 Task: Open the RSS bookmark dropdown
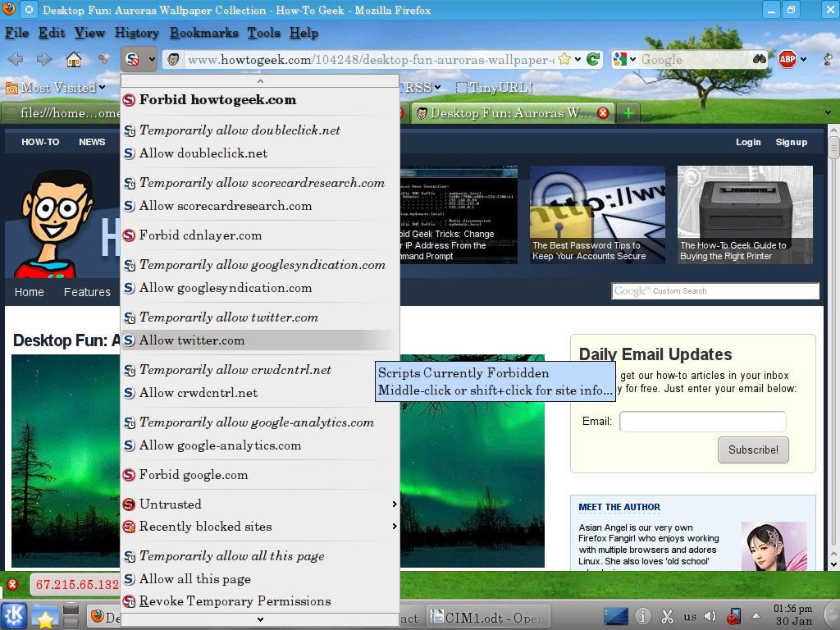[x=422, y=87]
